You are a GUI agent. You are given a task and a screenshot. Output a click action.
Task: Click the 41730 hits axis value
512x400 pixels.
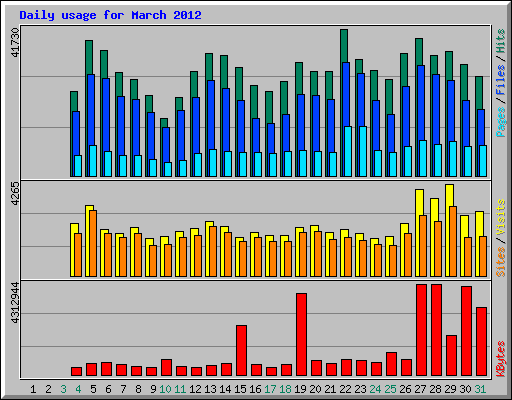(15, 42)
